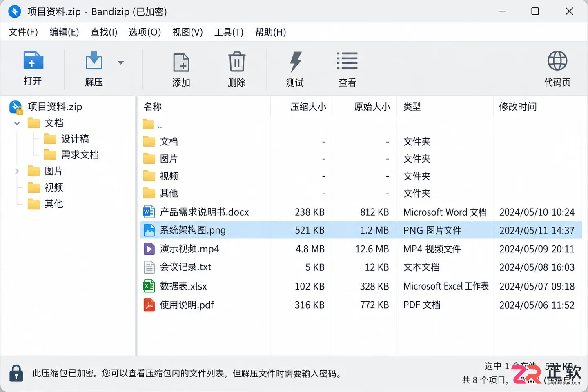Open the 帮助(H) menu

tap(270, 32)
